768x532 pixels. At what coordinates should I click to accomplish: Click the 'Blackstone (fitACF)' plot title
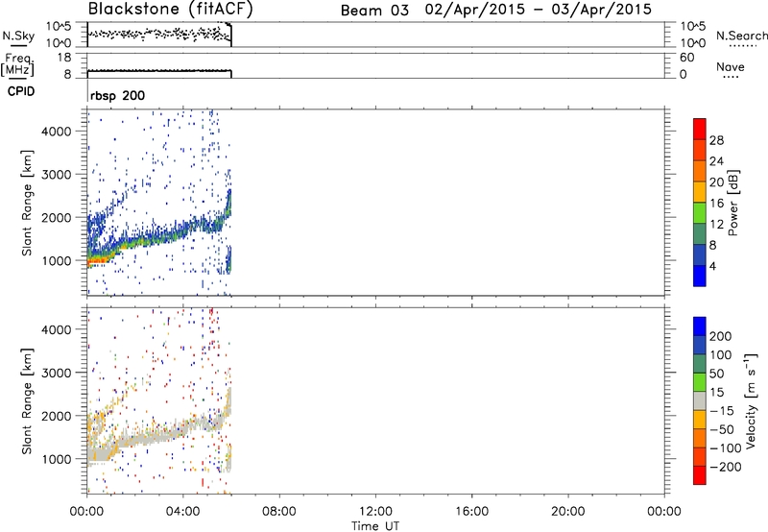[170, 9]
